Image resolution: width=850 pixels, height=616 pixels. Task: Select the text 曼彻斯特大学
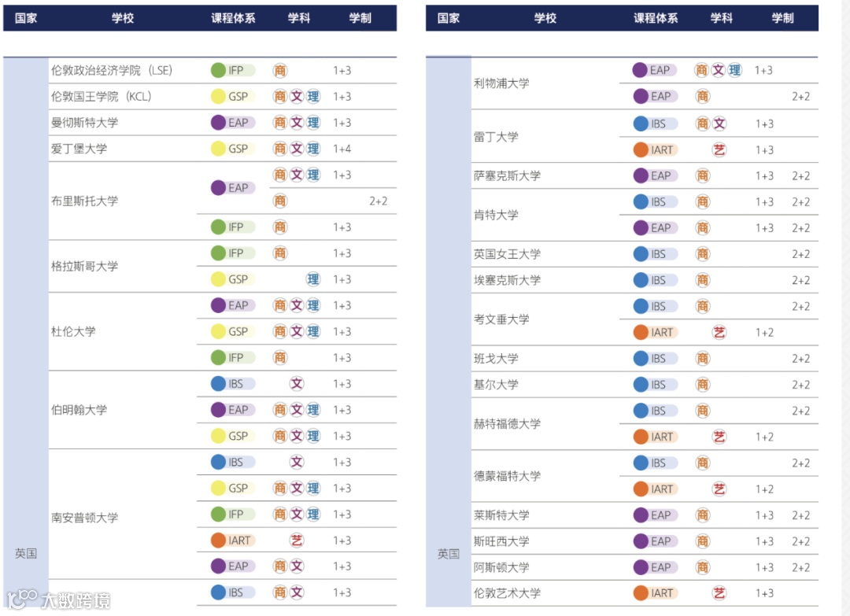84,123
